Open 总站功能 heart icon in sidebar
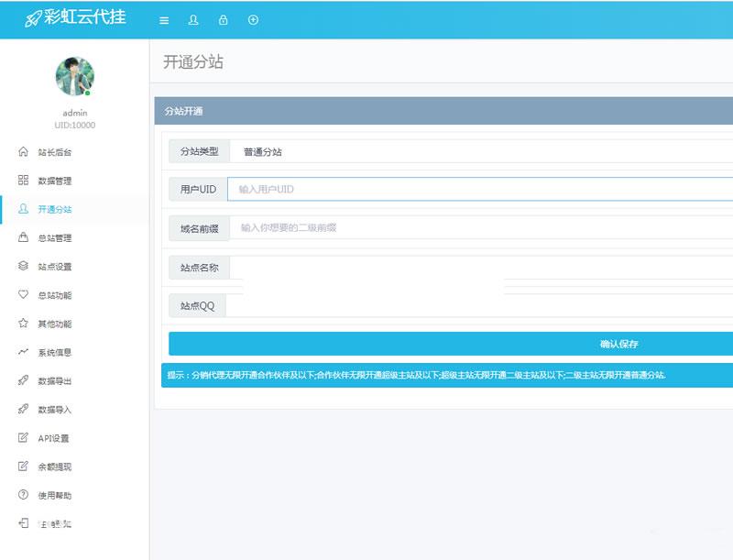Viewport: 733px width, 560px height. [x=23, y=294]
